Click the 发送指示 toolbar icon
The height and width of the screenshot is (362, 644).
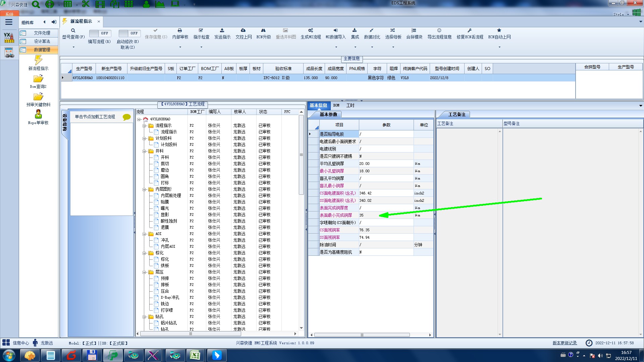(x=222, y=31)
